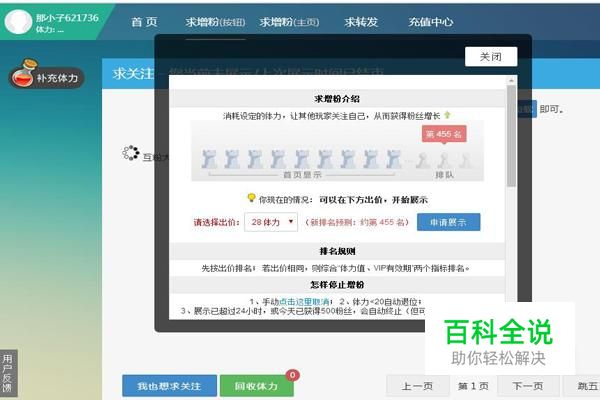Click the 补充体力 potion icon

click(23, 73)
